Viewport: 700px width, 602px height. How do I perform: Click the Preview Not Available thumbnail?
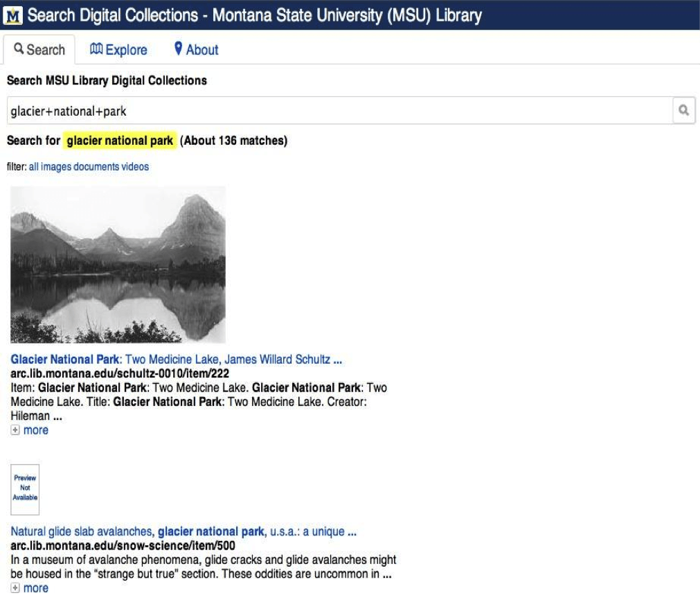tap(25, 489)
